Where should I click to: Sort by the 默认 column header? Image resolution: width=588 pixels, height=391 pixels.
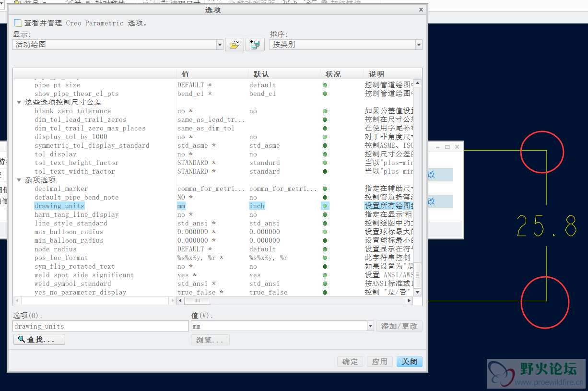point(284,74)
